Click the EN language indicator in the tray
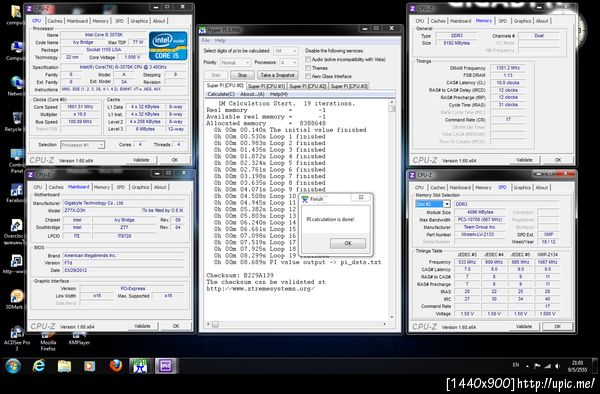 (x=515, y=365)
